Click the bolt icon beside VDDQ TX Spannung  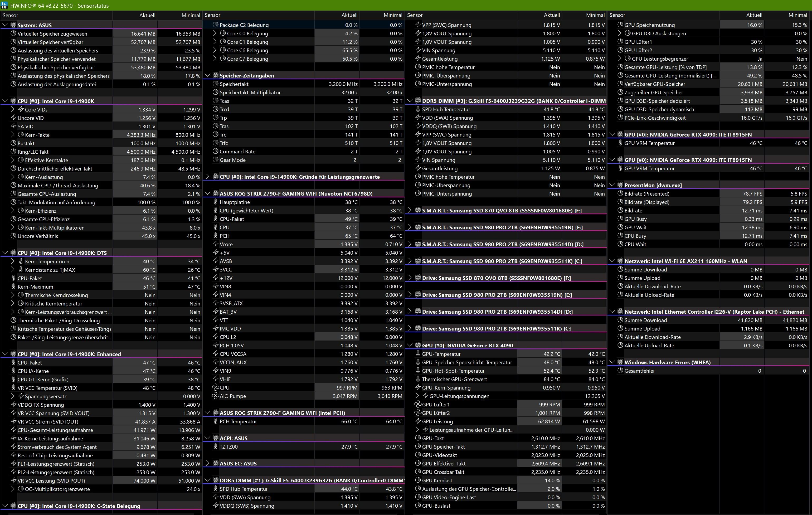pos(13,404)
